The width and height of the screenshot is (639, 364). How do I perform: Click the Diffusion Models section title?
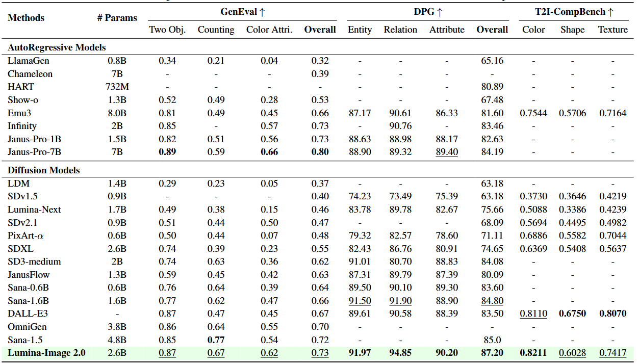point(43,170)
